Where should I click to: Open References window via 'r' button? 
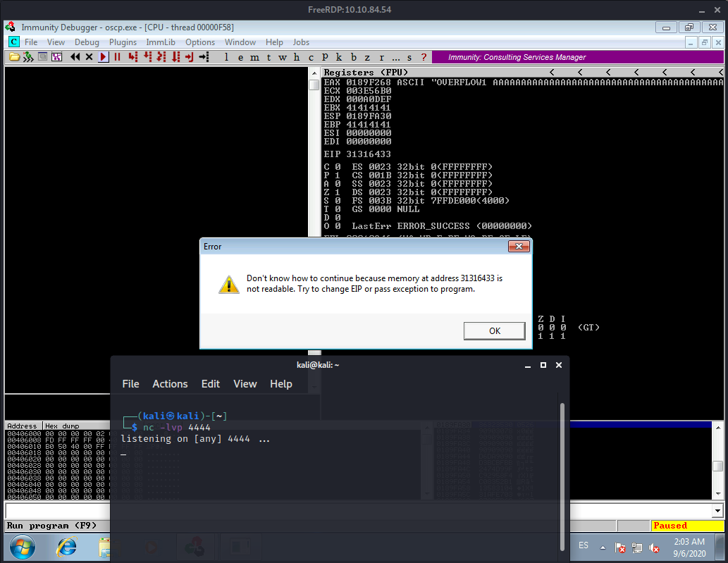382,57
